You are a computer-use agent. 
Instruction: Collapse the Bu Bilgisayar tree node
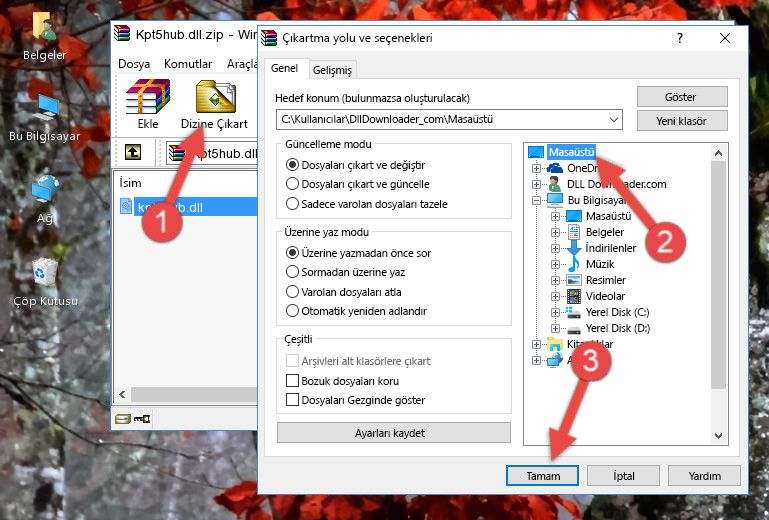click(536, 200)
